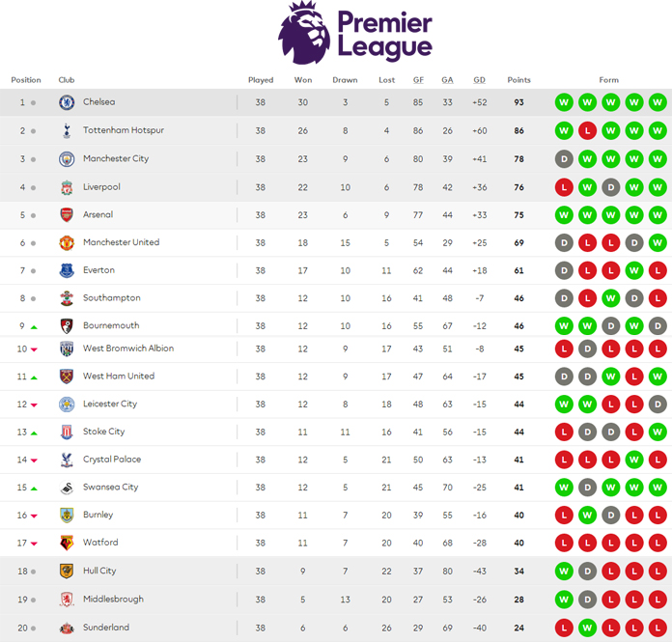Viewport: 672px width, 642px height.
Task: Sort table by the GA column header
Action: pos(447,80)
